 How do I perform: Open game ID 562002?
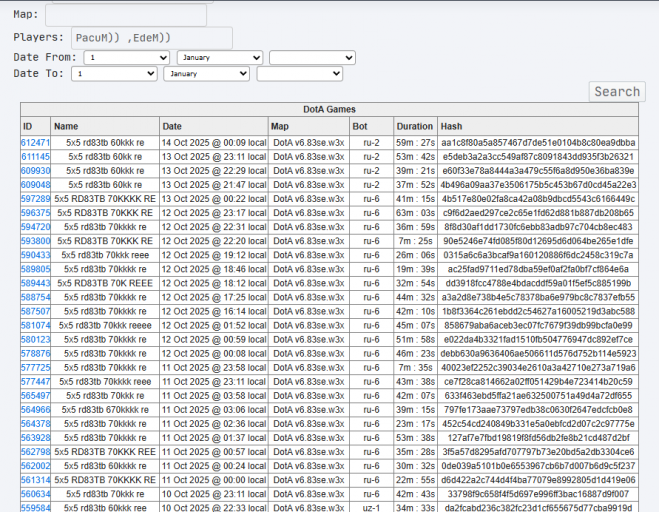point(35,466)
